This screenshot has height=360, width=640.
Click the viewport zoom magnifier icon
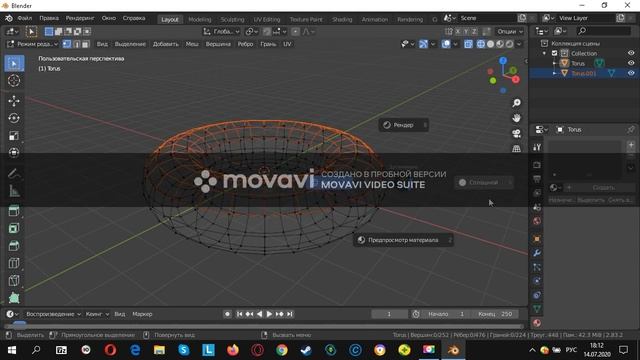[x=516, y=103]
